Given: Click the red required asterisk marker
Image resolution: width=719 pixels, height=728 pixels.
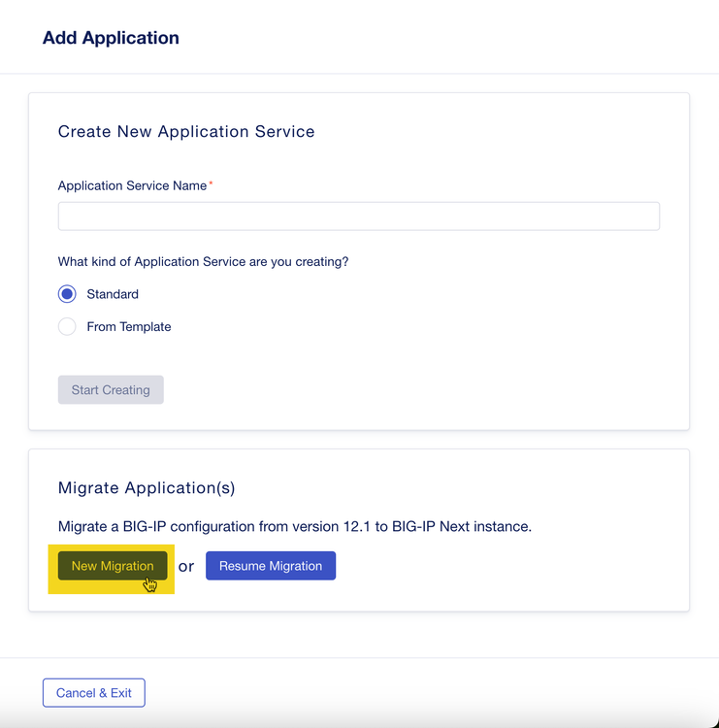Looking at the screenshot, I should coord(212,183).
